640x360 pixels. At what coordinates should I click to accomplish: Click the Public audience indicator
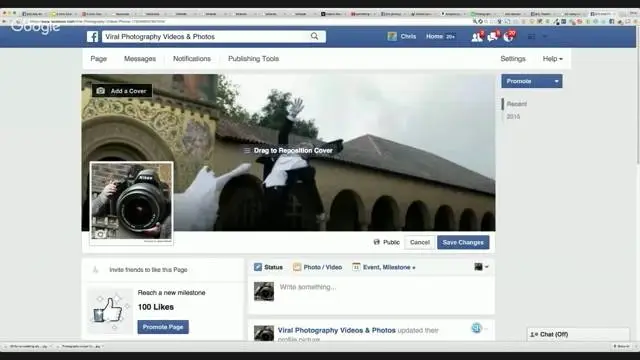tap(387, 242)
